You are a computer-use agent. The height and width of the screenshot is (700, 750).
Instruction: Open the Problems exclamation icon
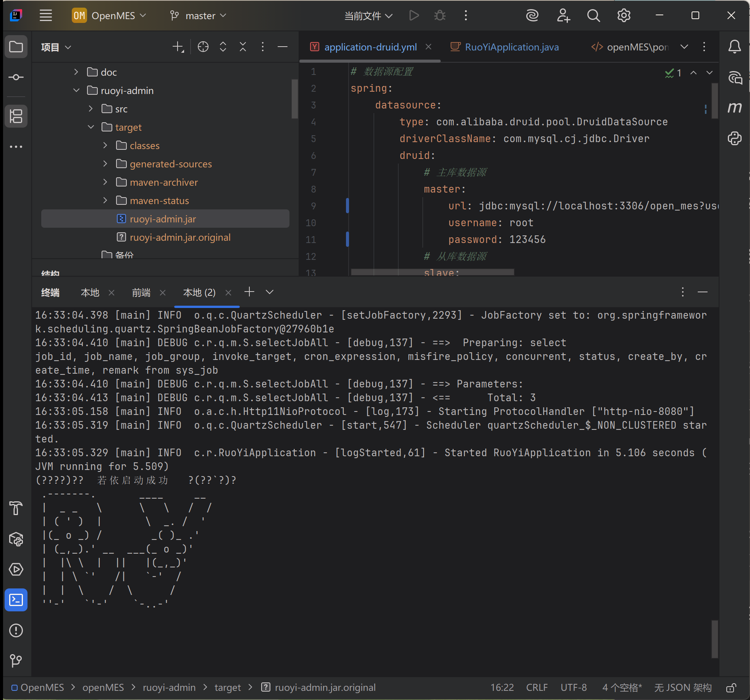16,630
